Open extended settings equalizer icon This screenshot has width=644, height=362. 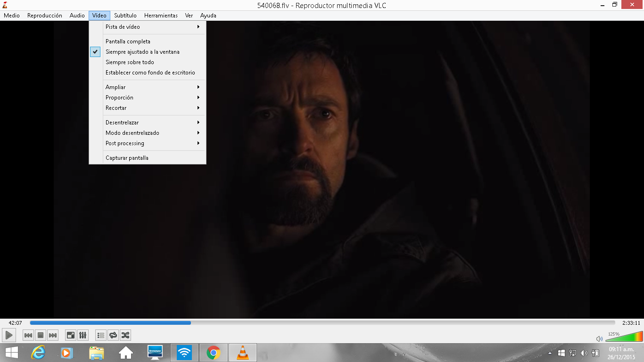[83, 335]
